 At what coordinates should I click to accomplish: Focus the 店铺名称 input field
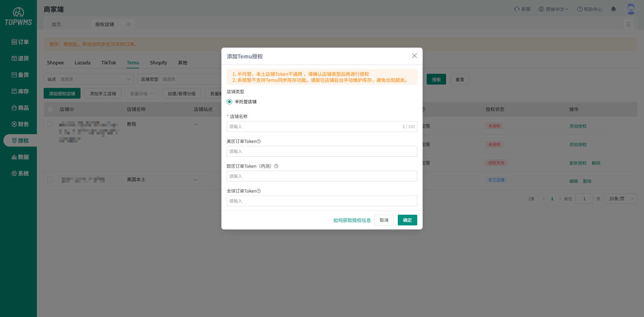click(322, 126)
